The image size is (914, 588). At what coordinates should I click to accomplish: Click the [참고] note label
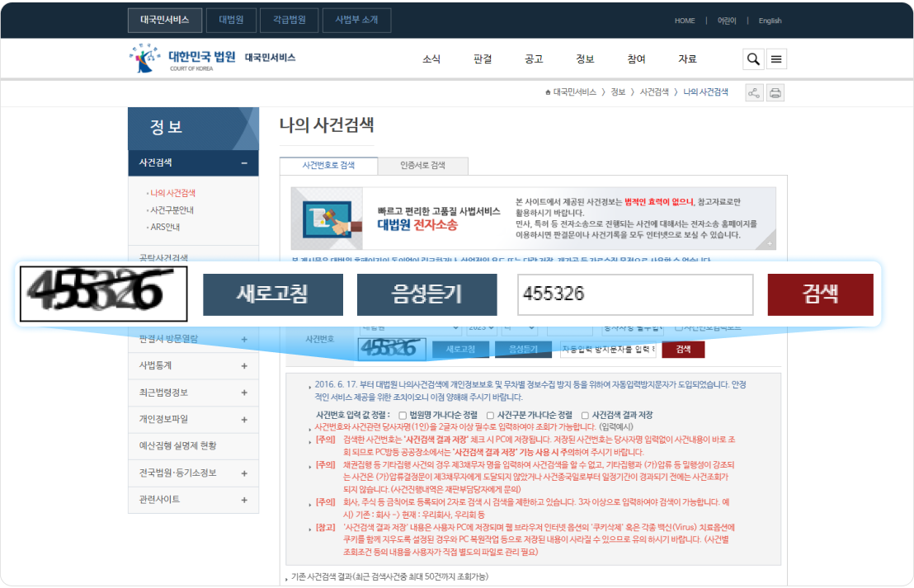[326, 528]
